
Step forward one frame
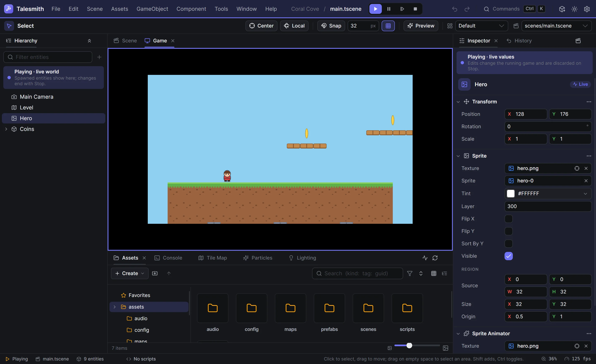402,9
